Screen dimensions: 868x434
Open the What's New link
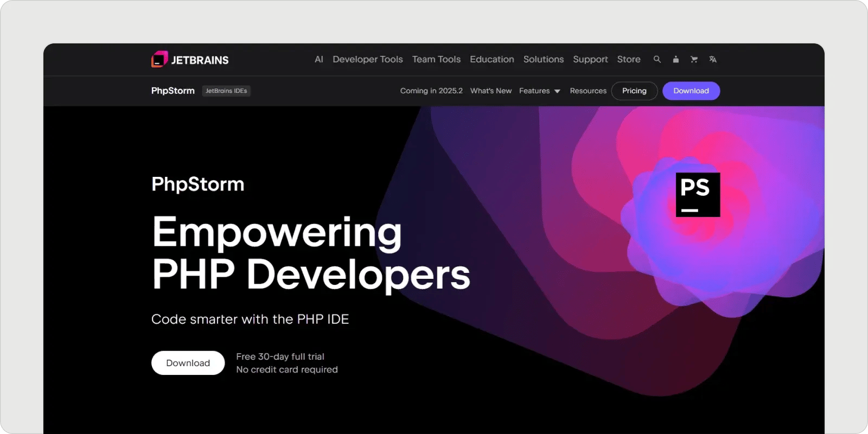click(x=491, y=91)
